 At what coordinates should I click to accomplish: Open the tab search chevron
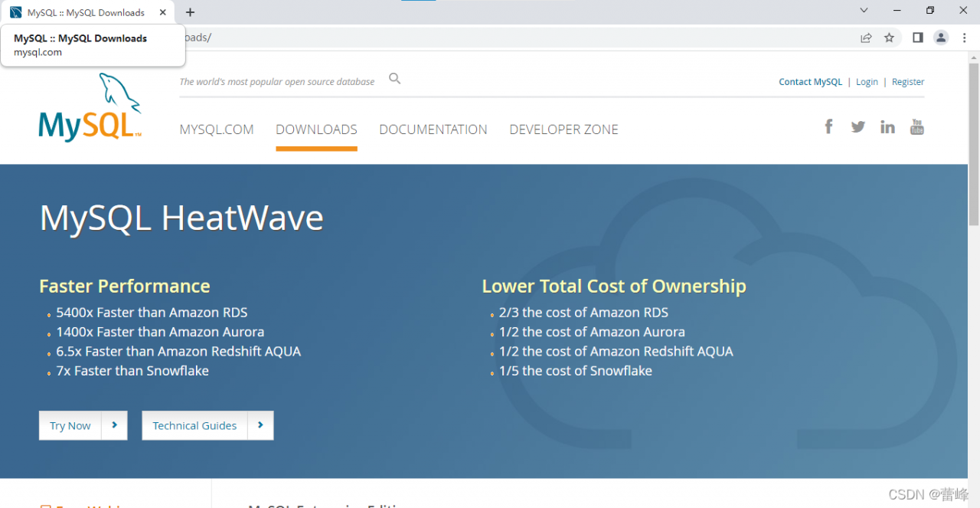864,11
